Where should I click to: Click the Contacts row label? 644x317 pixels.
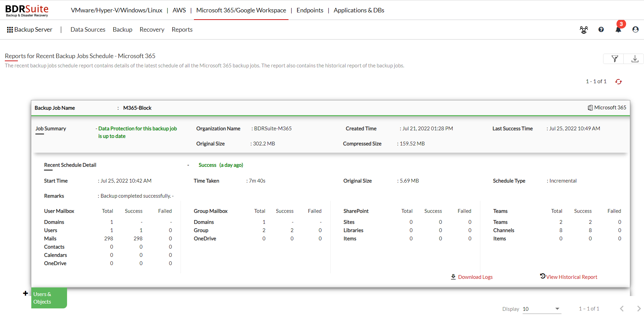[x=54, y=247]
